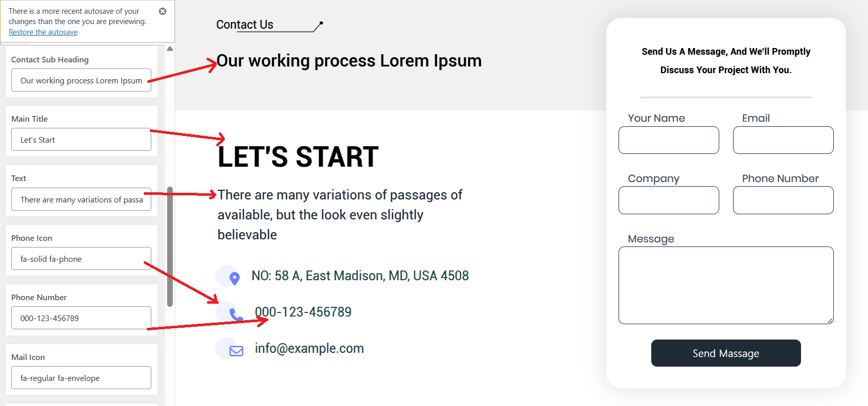
Task: Click the Message textarea
Action: coord(725,285)
